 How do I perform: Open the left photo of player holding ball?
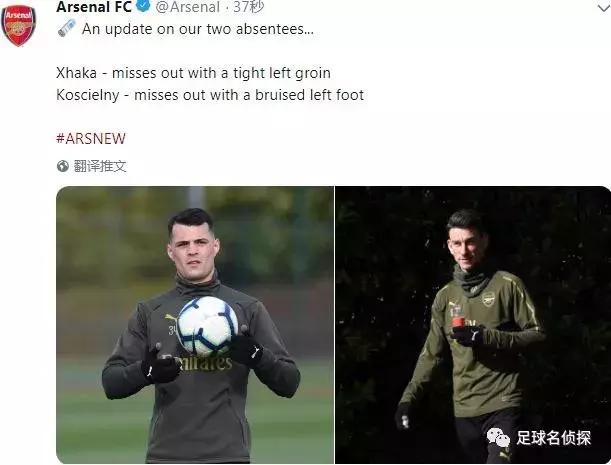195,325
